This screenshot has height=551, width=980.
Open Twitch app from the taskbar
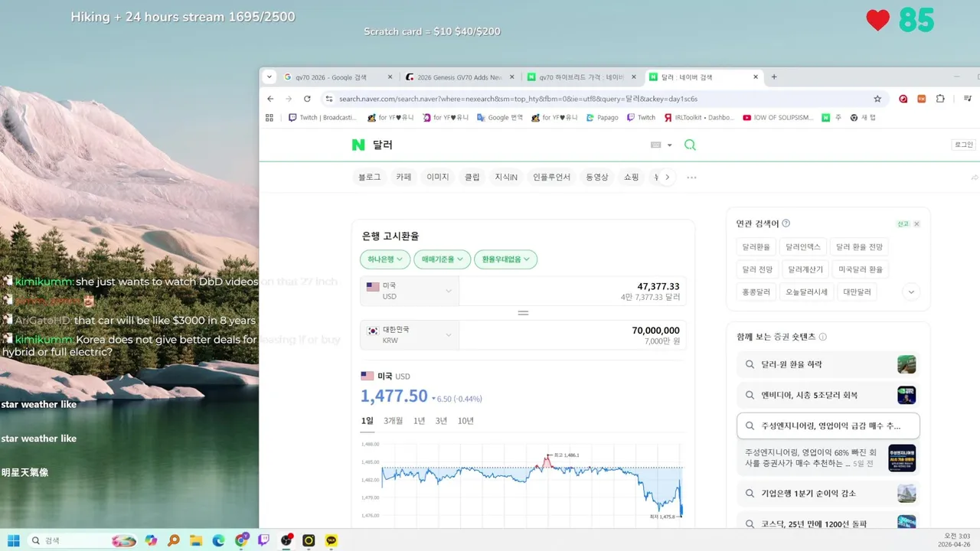[263, 540]
